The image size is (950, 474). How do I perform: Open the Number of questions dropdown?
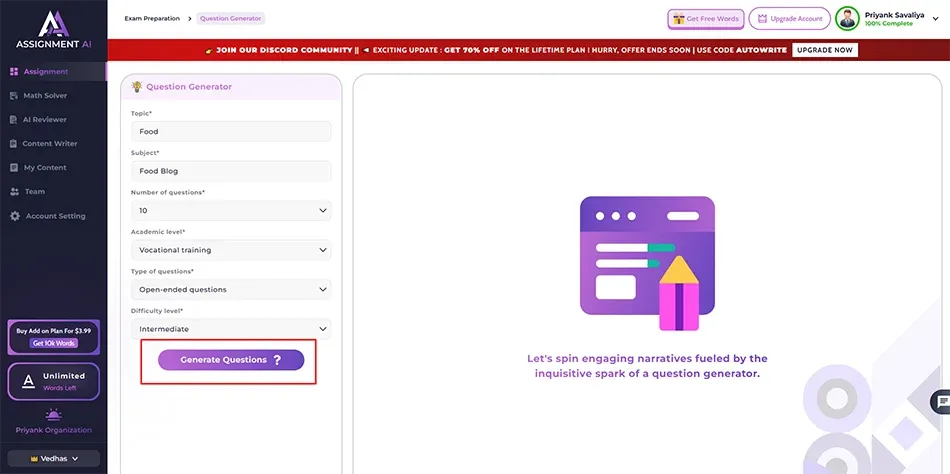click(x=231, y=210)
